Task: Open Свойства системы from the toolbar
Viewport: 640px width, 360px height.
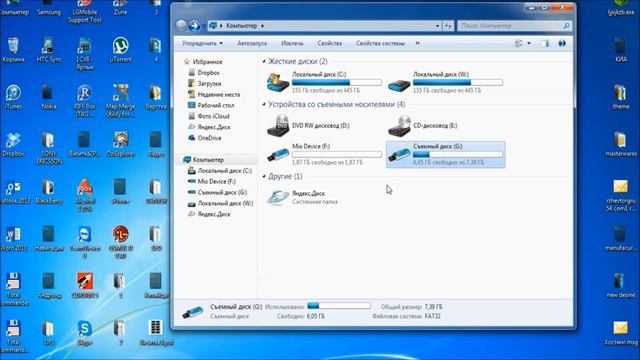Action: point(380,43)
